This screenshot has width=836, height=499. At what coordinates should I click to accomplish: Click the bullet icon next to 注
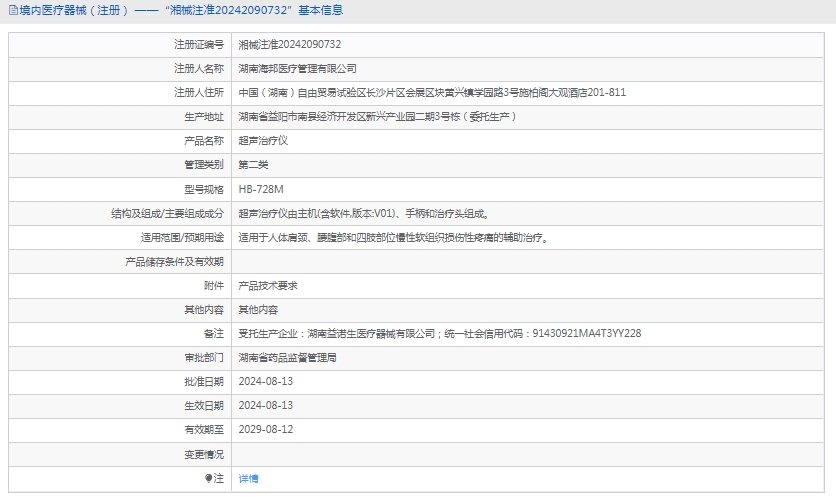[x=209, y=479]
